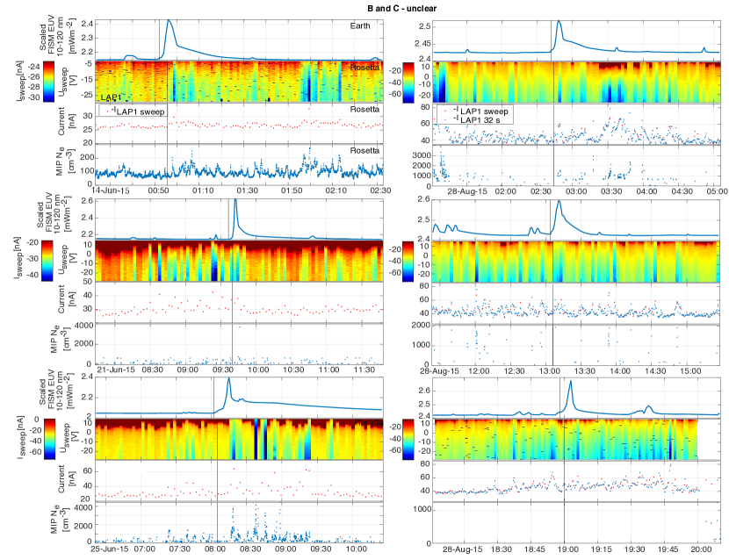The image size is (729, 560).
Task: Click the '28-Aug-15' date next to 12:00
Action: 439,371
